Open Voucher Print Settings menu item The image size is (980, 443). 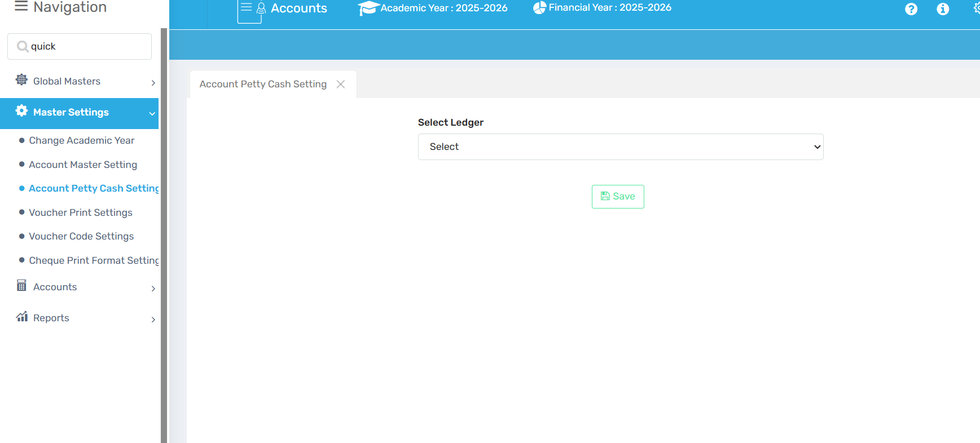pyautogui.click(x=81, y=212)
